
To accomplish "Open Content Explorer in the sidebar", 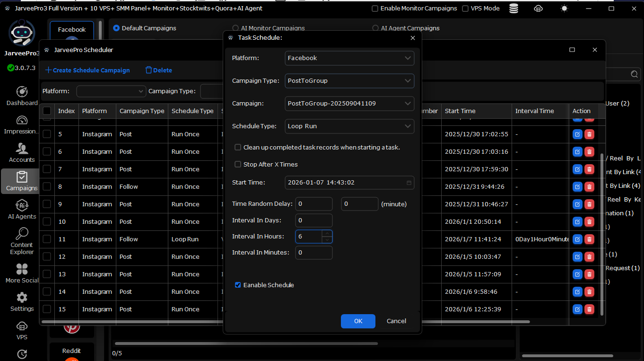I will pyautogui.click(x=22, y=240).
